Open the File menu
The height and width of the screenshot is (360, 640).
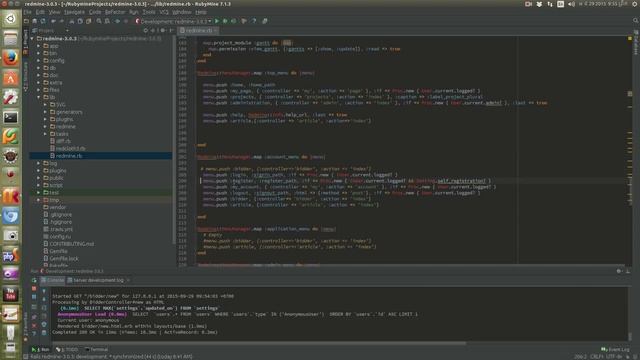tap(28, 12)
